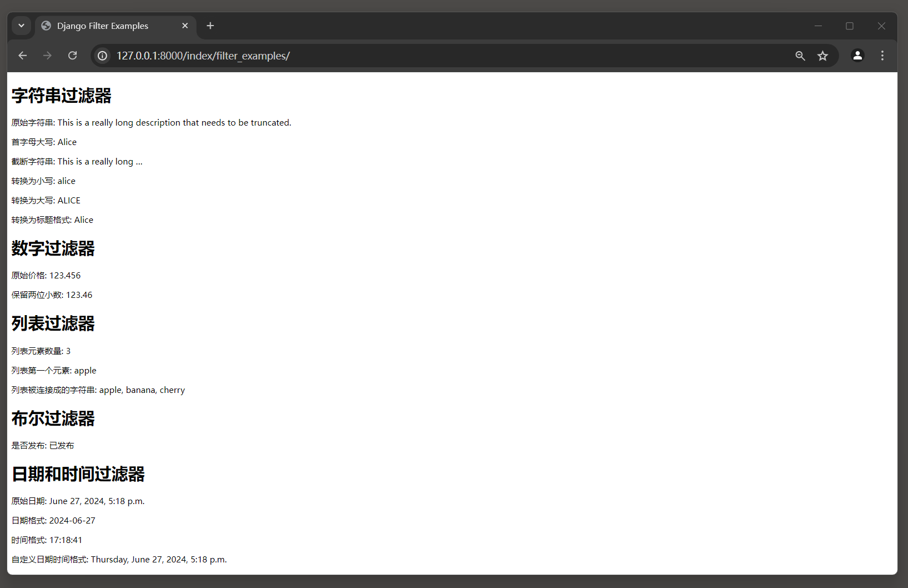The image size is (908, 588).
Task: Click the line 自定义日期时间格式: Thursday, June 27, 2024
Action: pyautogui.click(x=119, y=560)
